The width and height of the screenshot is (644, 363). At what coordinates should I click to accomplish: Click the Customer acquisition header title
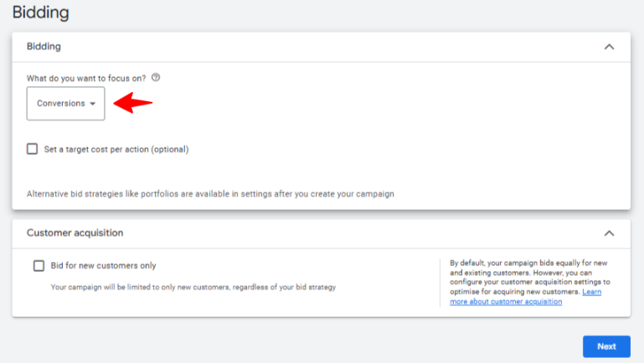75,233
